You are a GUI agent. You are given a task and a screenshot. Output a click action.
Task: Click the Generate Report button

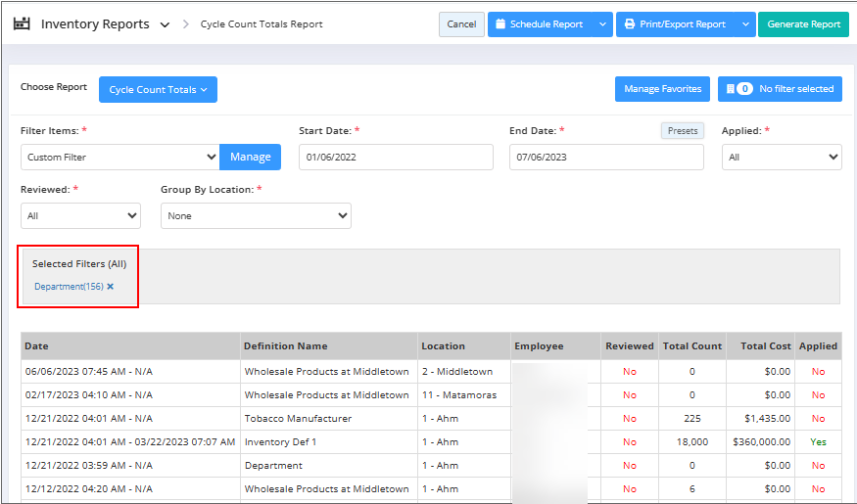point(803,24)
